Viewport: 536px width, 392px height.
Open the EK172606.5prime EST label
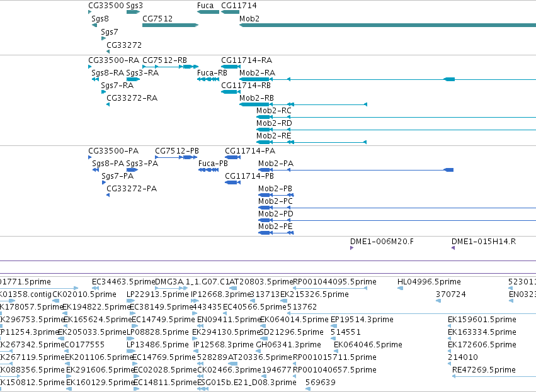tap(482, 345)
